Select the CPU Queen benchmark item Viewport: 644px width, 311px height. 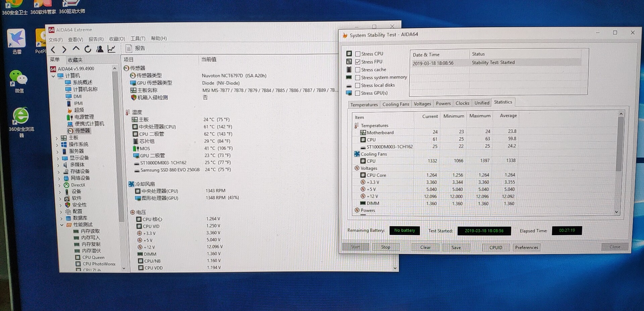(93, 257)
